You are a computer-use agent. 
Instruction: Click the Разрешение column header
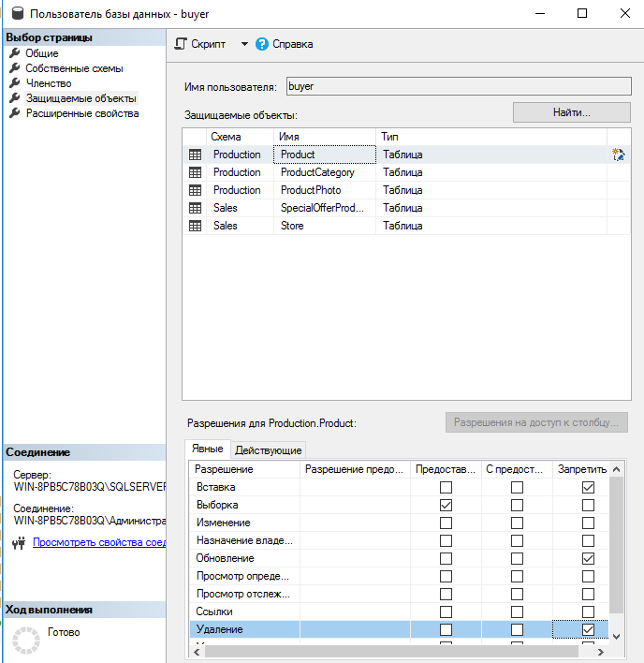tap(244, 469)
